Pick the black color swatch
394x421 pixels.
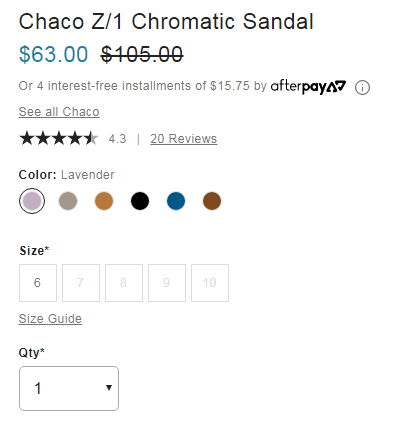coord(140,201)
